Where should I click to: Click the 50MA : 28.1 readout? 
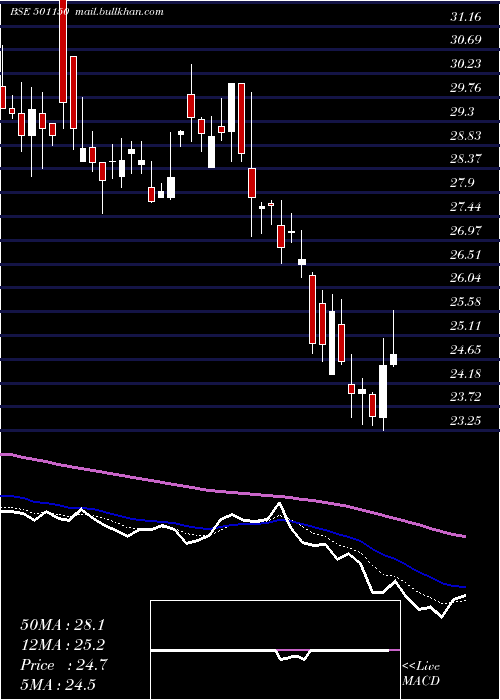62,625
